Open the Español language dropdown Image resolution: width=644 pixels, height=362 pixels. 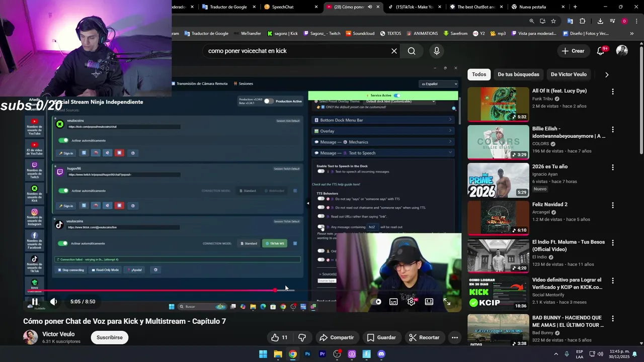(439, 84)
